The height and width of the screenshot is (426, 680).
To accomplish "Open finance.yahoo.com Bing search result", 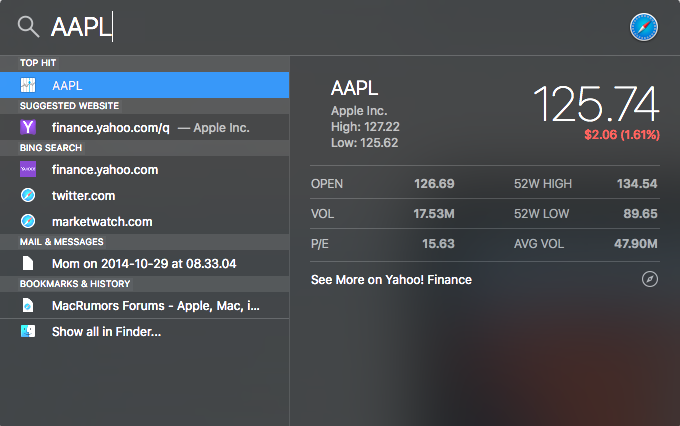I will [144, 169].
